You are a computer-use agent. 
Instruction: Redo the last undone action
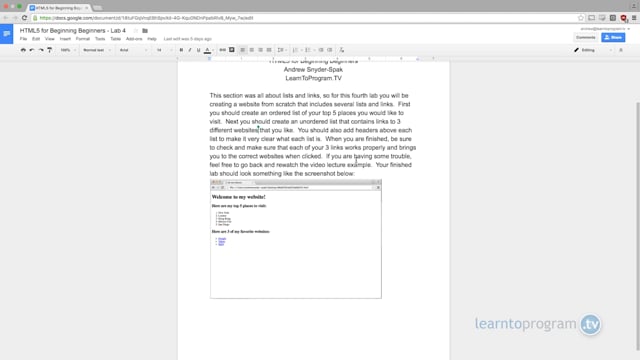41,50
